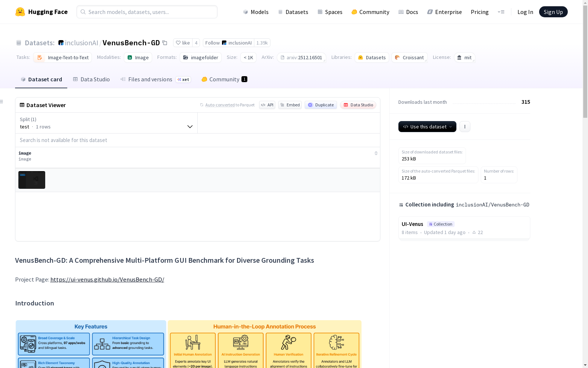Open the Enterprise page
Image resolution: width=588 pixels, height=368 pixels.
click(x=445, y=12)
